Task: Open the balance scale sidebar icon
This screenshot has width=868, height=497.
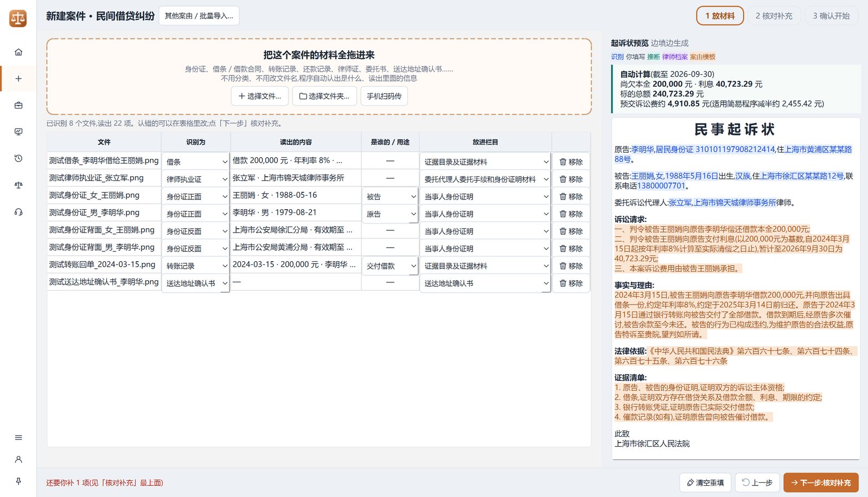Action: 18,185
